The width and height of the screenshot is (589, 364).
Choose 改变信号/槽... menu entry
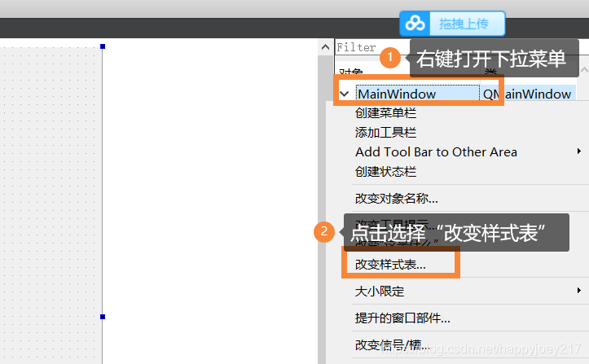pyautogui.click(x=393, y=344)
